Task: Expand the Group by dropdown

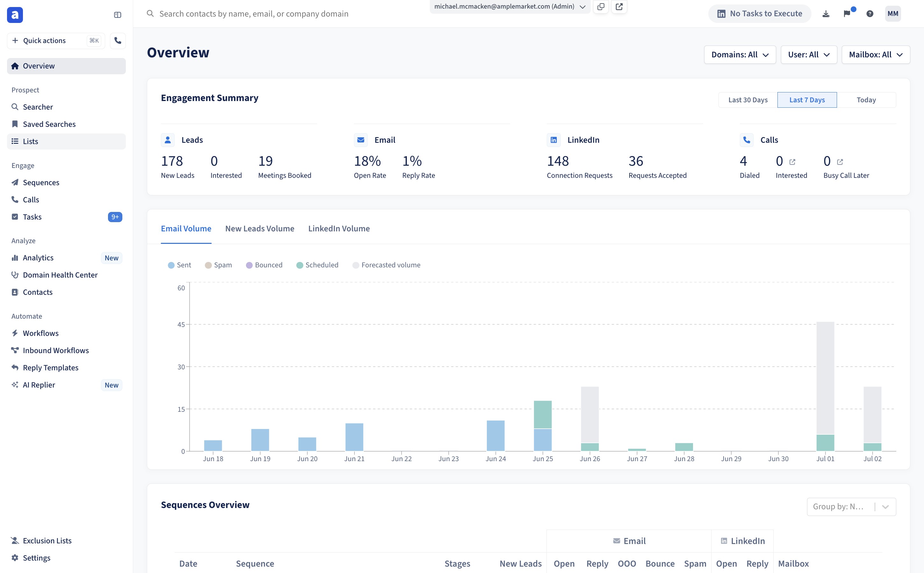Action: [851, 507]
